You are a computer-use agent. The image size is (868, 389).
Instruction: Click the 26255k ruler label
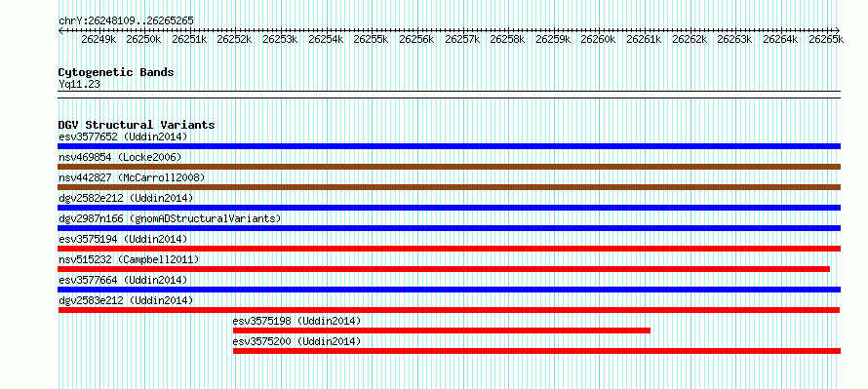coord(371,39)
